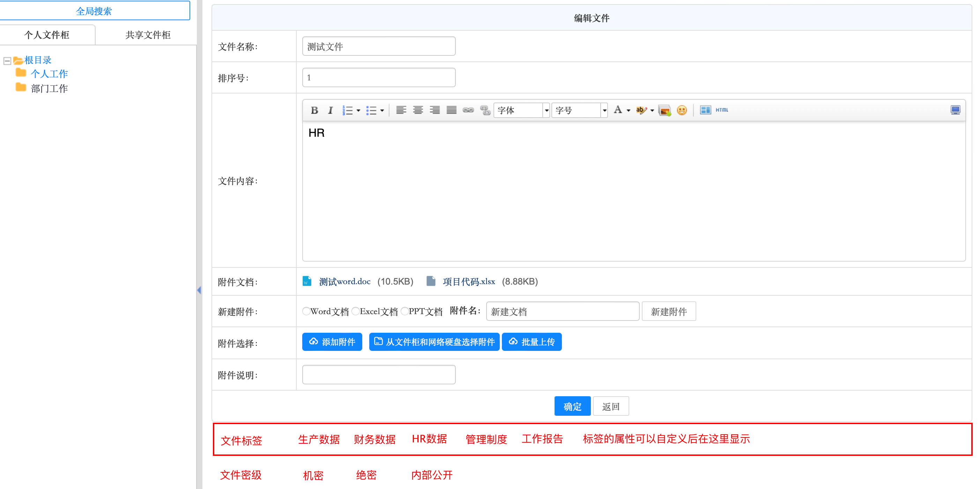Focus the 文件名称 input field
Image resolution: width=980 pixels, height=489 pixels.
coord(379,46)
